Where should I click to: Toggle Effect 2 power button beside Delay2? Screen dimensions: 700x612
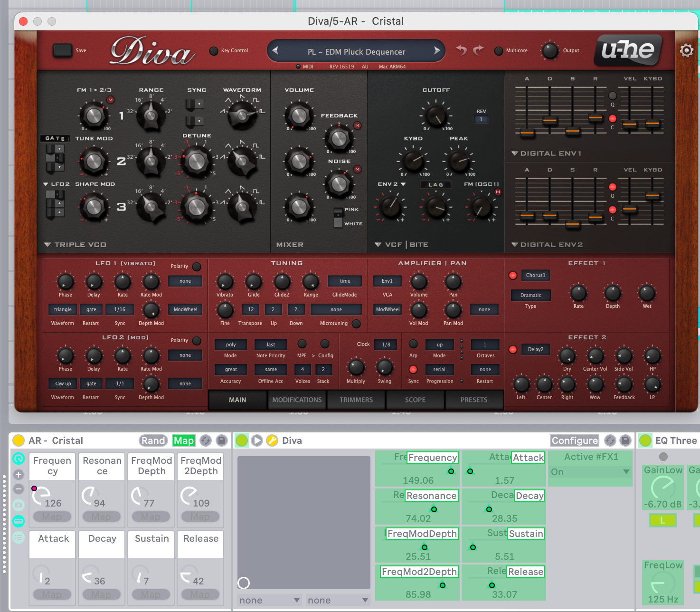point(513,349)
